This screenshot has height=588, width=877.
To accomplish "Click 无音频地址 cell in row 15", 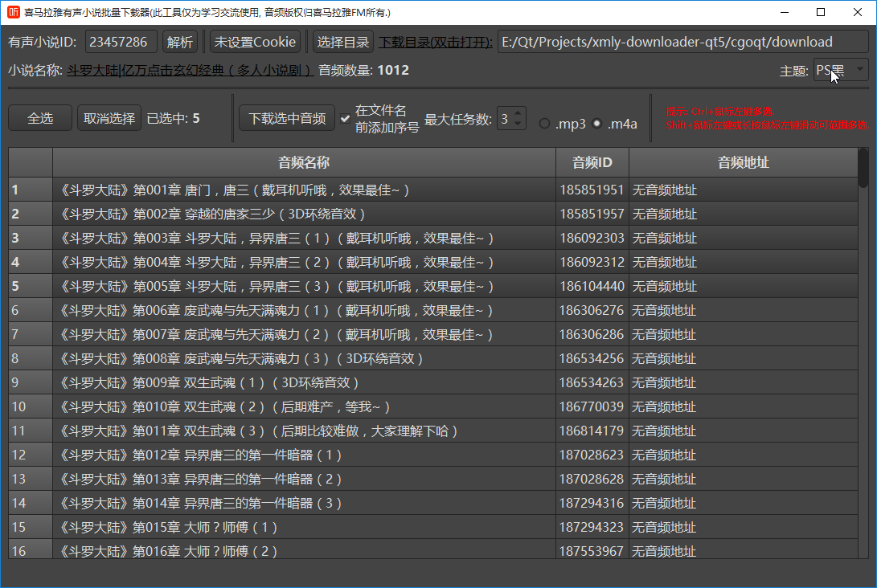I will [744, 527].
